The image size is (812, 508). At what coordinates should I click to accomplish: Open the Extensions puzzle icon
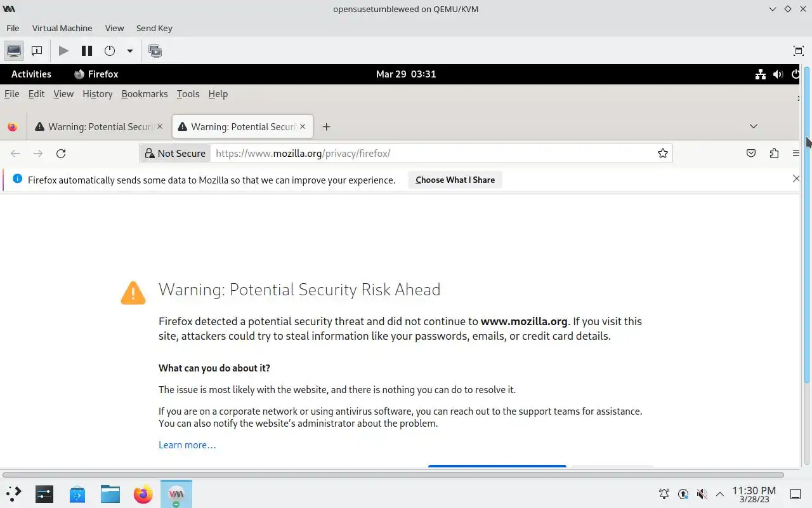tap(774, 153)
